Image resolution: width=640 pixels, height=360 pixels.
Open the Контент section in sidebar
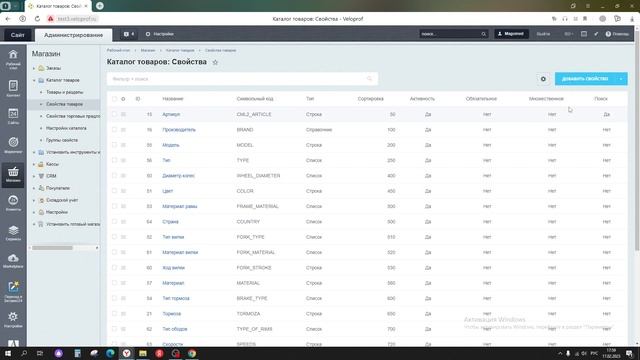click(13, 88)
